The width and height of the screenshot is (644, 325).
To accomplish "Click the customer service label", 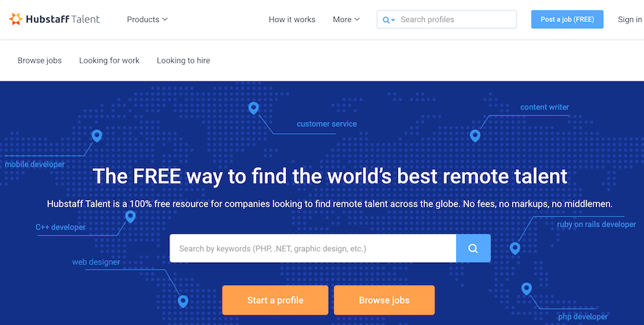I will pos(327,124).
